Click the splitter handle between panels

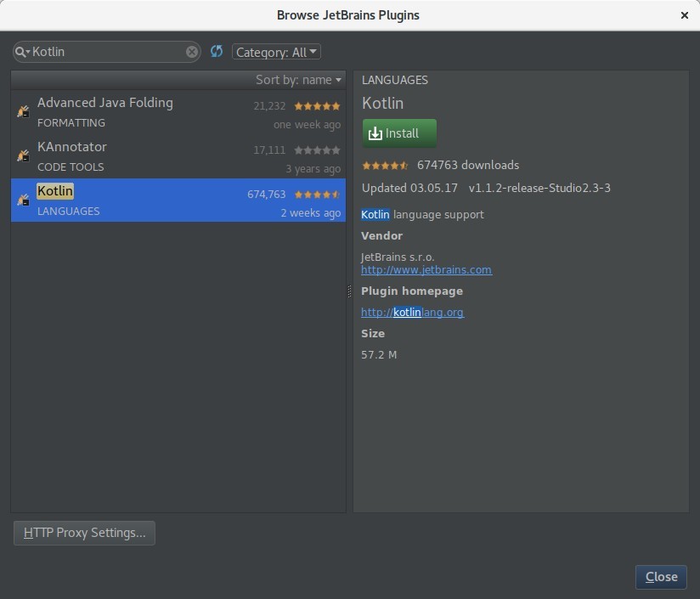point(349,291)
